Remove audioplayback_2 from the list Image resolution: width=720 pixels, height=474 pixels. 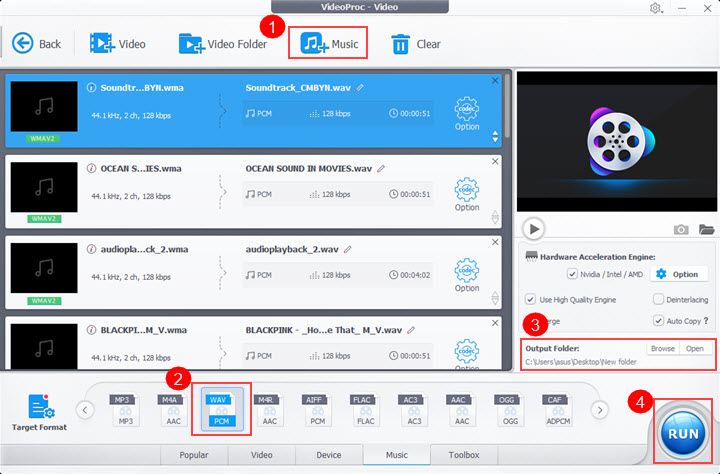coord(495,242)
